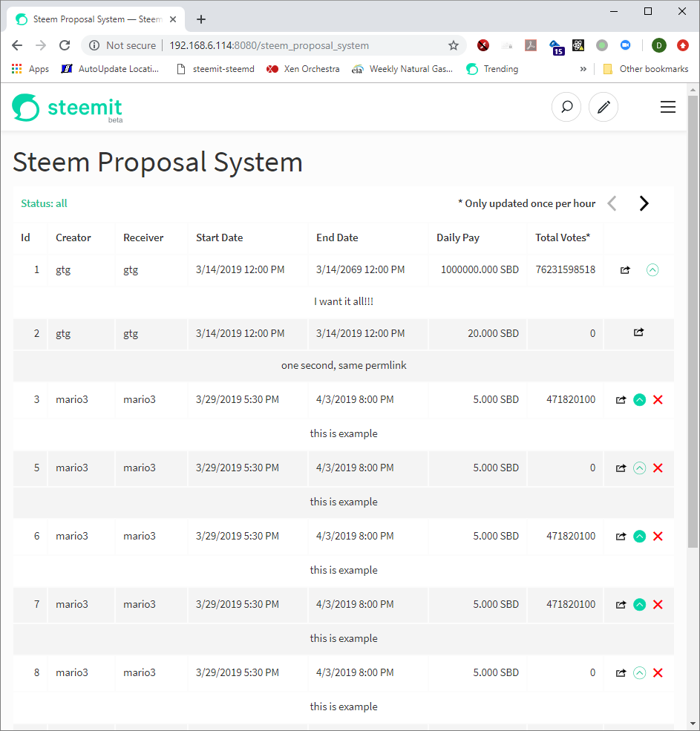This screenshot has width=700, height=731.
Task: Click the Steemit logo
Action: 68,108
